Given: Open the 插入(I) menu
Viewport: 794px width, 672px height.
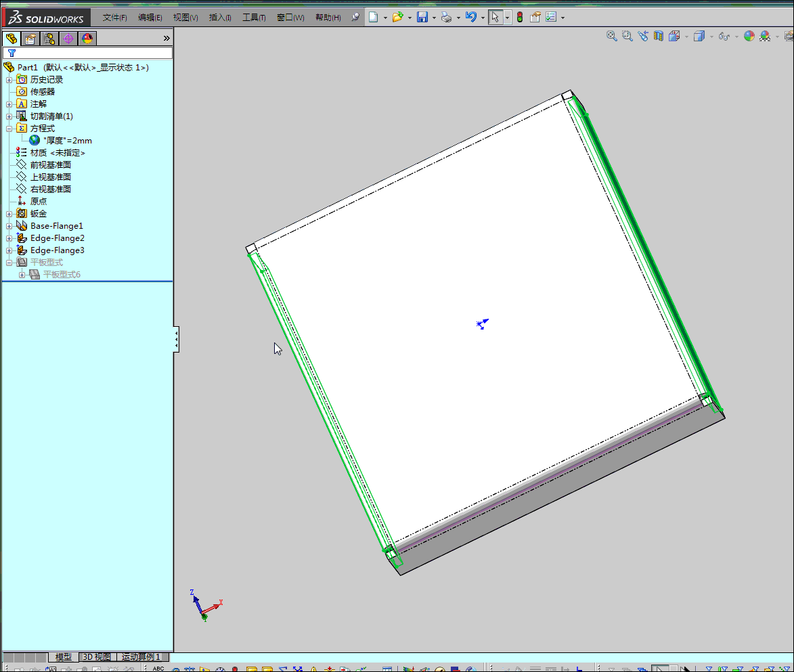Looking at the screenshot, I should pyautogui.click(x=220, y=18).
